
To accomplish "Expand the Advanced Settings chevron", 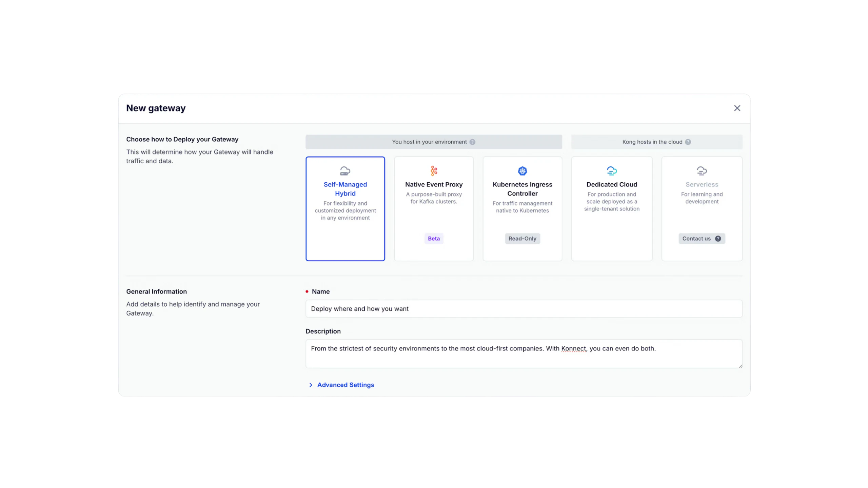I will point(311,385).
